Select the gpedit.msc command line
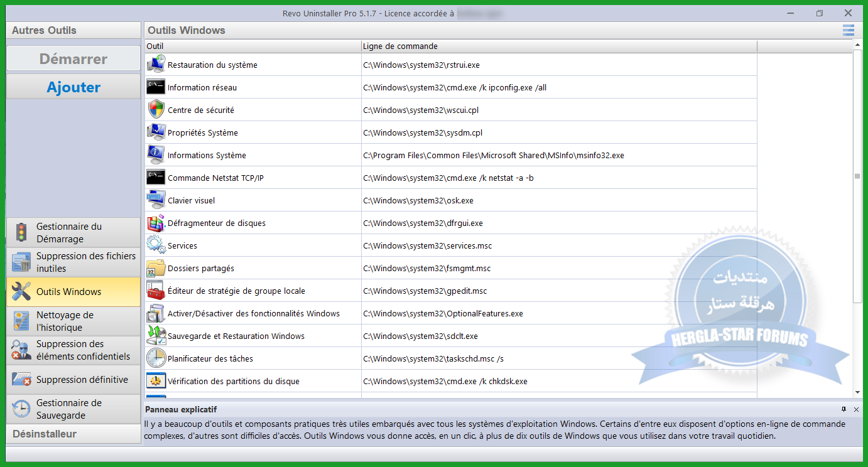Image resolution: width=868 pixels, height=467 pixels. 425,291
